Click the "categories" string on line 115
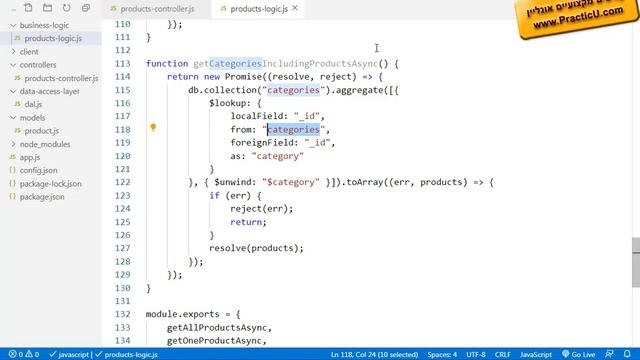The height and width of the screenshot is (360, 640). [x=293, y=90]
